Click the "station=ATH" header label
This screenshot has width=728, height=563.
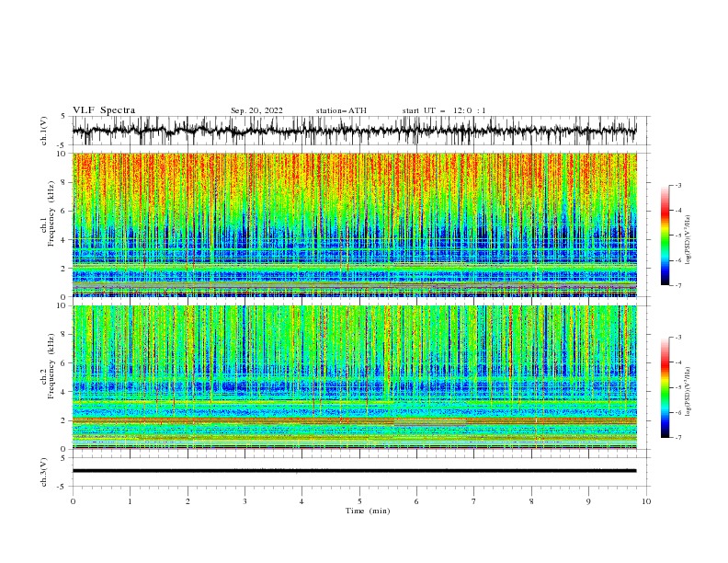341,110
